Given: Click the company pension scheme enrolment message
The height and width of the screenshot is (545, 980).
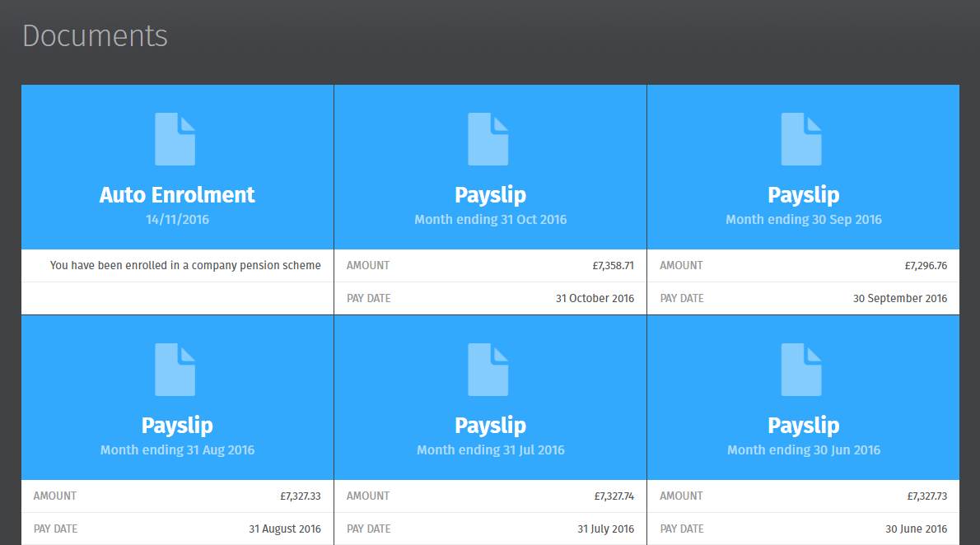Looking at the screenshot, I should click(185, 266).
